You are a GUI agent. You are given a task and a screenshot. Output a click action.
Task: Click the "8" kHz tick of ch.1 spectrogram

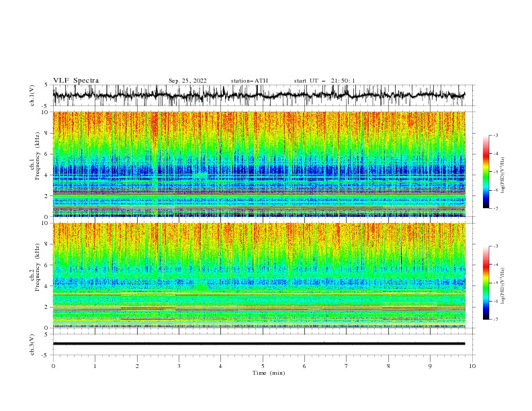pyautogui.click(x=48, y=133)
